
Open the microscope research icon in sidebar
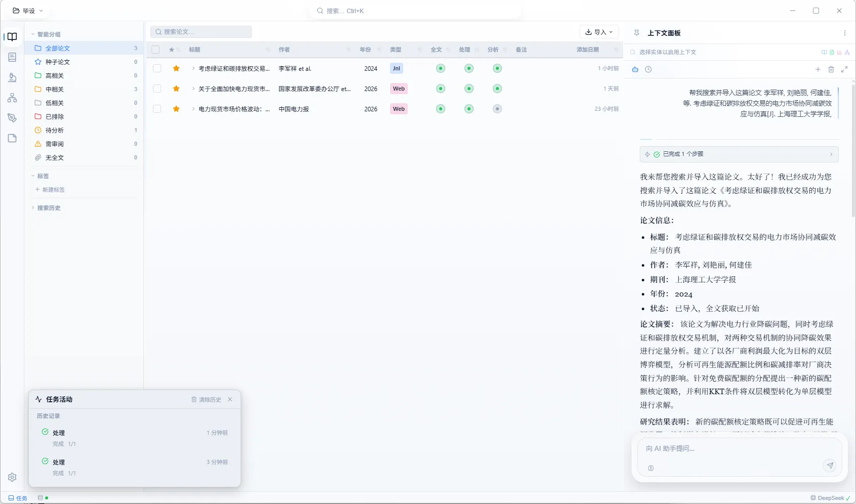coord(12,77)
